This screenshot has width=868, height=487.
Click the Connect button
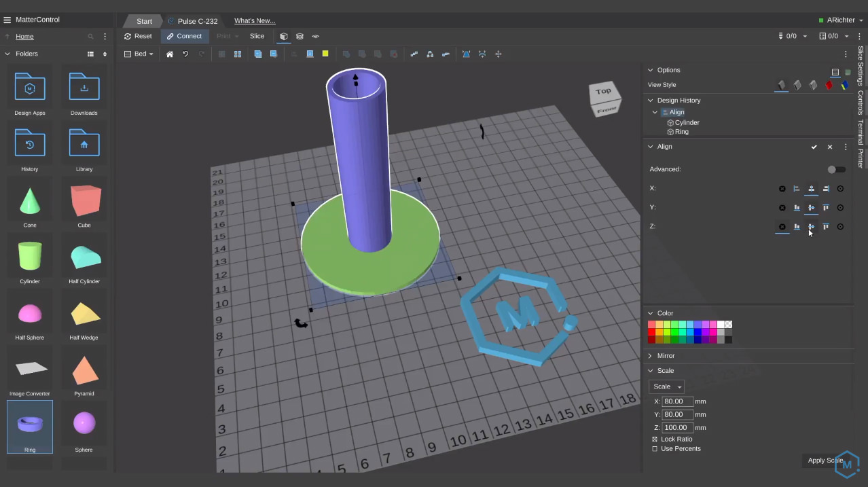[x=184, y=37]
